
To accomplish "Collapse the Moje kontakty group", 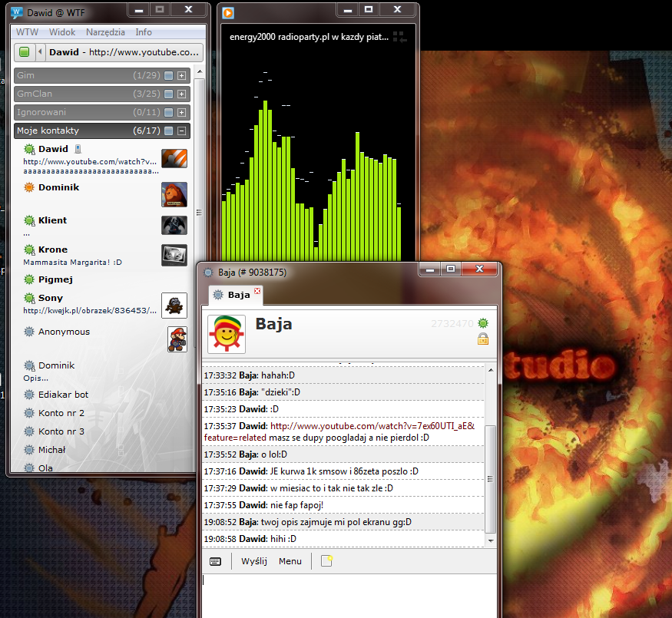I will [x=182, y=131].
